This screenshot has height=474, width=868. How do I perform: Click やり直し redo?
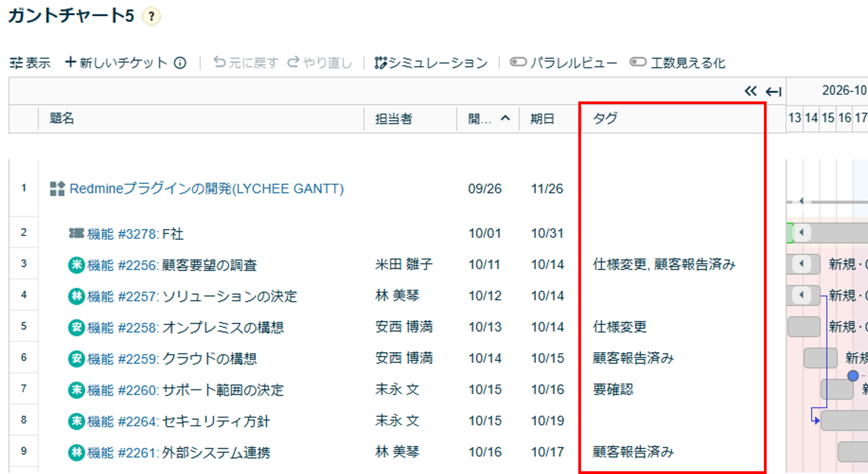pyautogui.click(x=320, y=63)
